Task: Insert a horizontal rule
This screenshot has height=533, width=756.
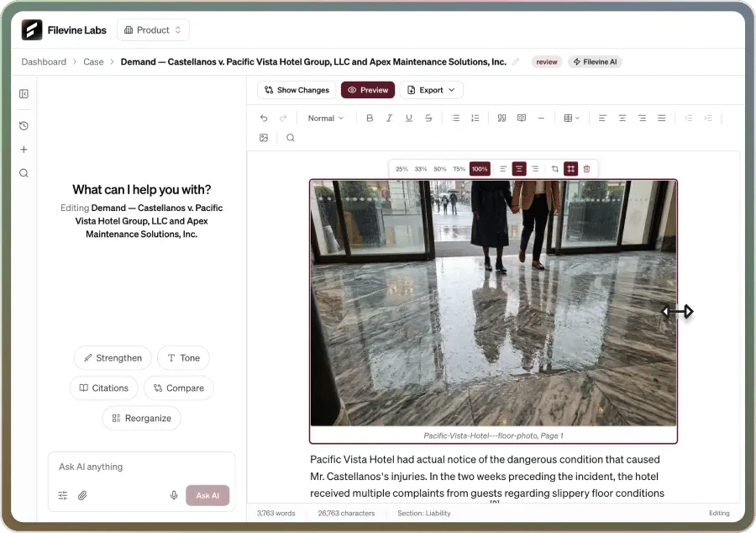Action: tap(542, 119)
